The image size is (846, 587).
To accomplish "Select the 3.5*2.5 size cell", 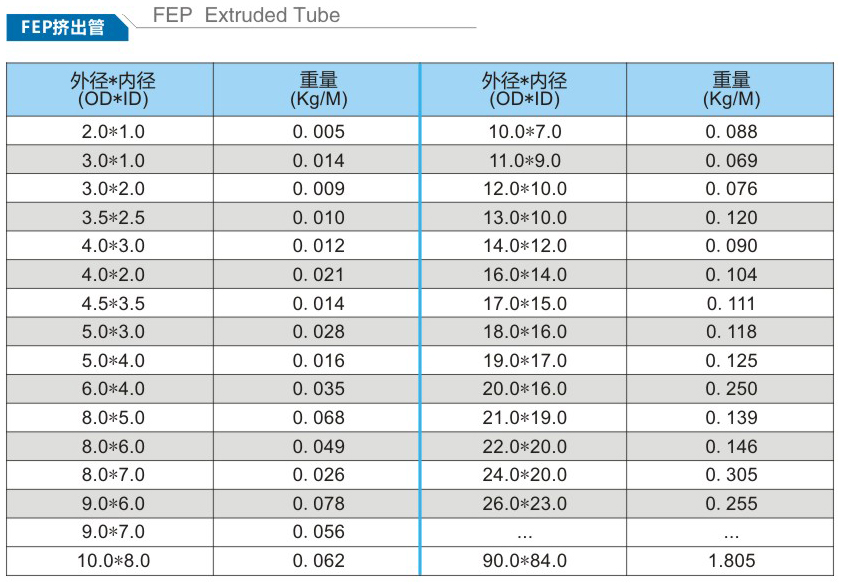I will [x=112, y=218].
